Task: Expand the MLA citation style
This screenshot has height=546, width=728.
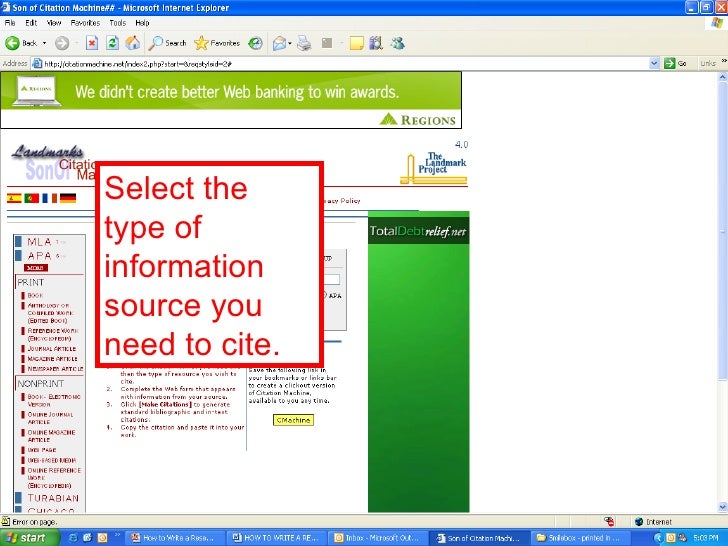Action: (39, 242)
